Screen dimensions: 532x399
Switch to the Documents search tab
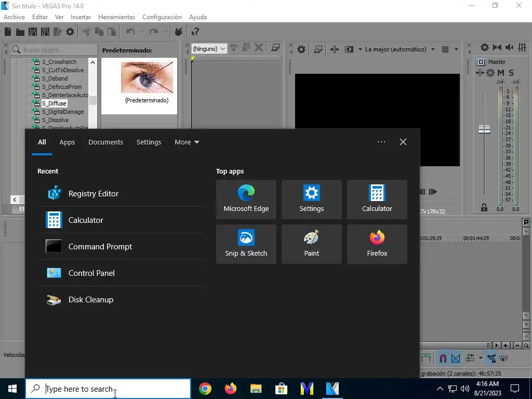(105, 142)
